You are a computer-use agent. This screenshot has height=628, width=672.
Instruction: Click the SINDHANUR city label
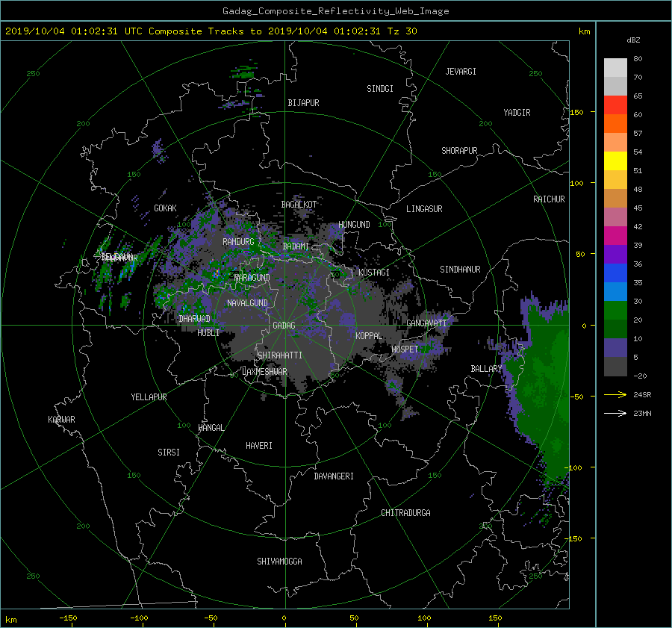[460, 270]
